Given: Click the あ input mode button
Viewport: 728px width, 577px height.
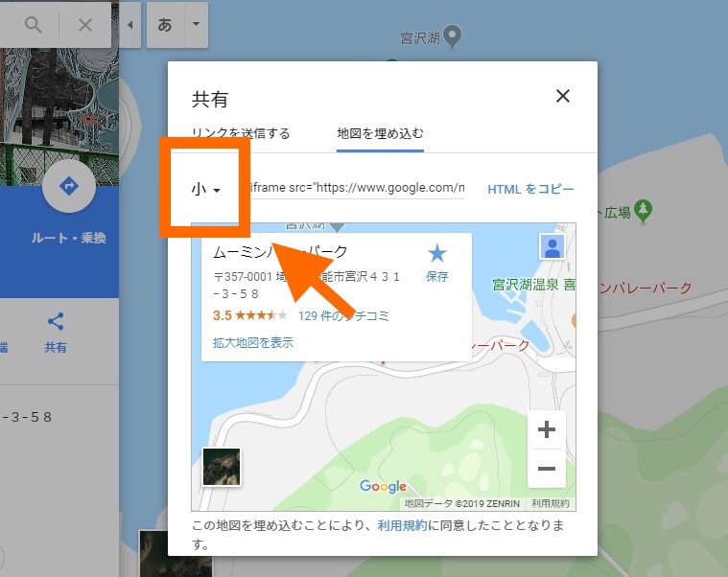Looking at the screenshot, I should pyautogui.click(x=165, y=25).
